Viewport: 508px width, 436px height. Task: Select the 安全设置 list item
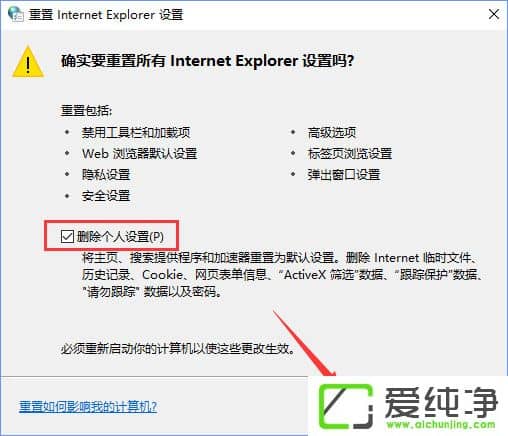pyautogui.click(x=106, y=196)
